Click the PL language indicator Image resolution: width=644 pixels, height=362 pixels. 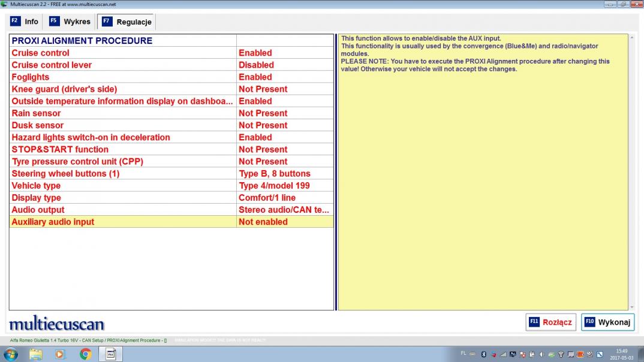[x=464, y=353]
